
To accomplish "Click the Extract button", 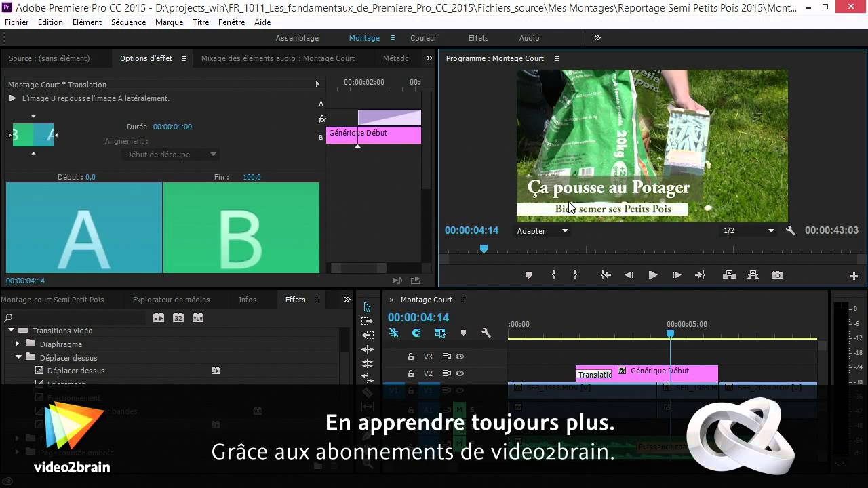I will tap(753, 275).
